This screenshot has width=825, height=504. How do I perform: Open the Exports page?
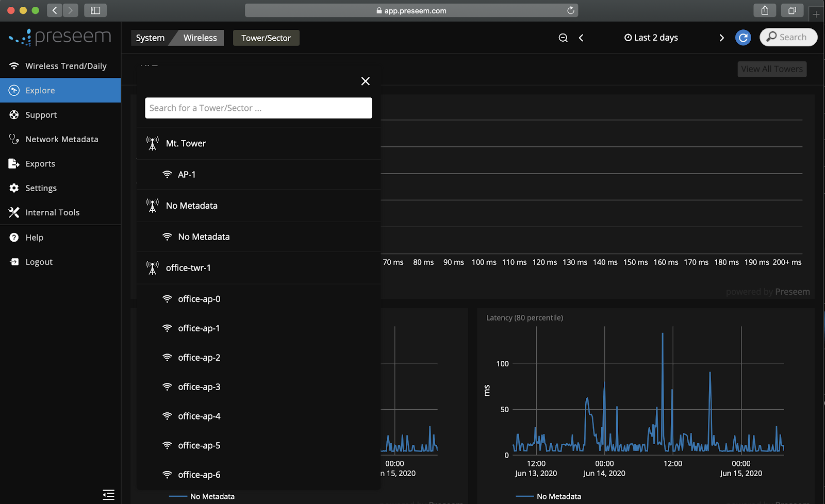60,164
